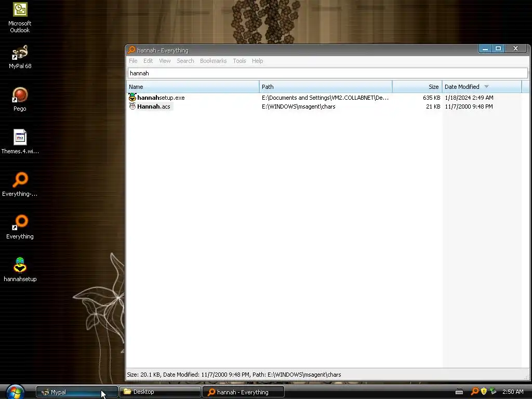Image resolution: width=532 pixels, height=399 pixels.
Task: Open the Edit menu
Action: pos(148,61)
